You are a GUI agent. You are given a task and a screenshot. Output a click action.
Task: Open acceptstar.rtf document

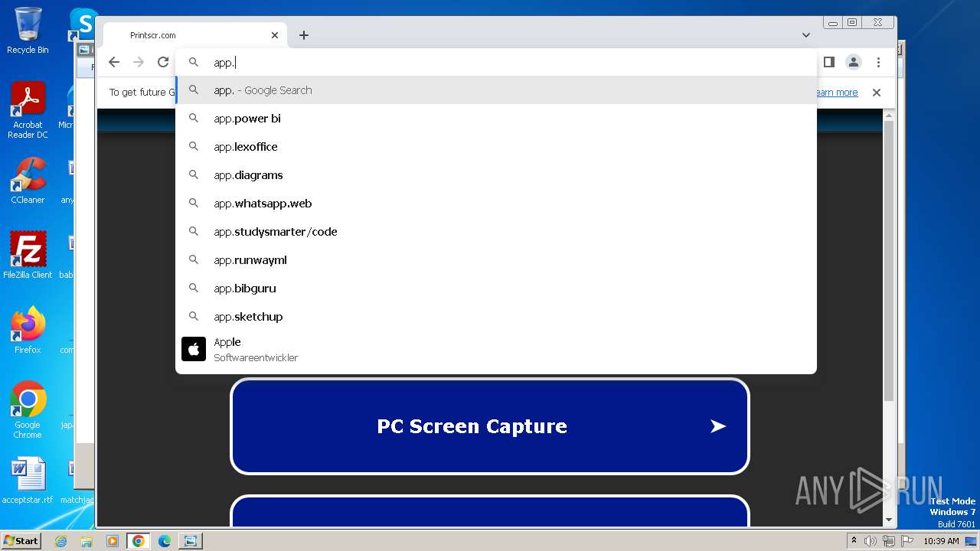coord(28,481)
